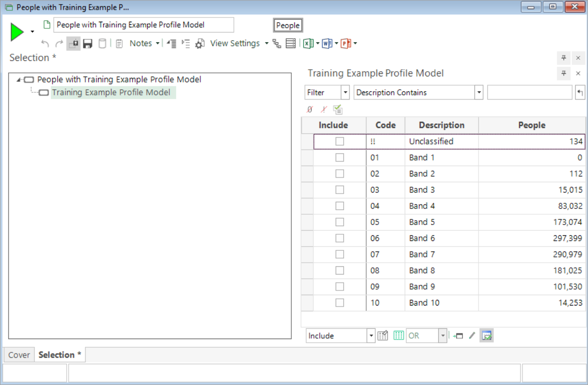This screenshot has height=385, width=588.
Task: Click the table edit pencil icon
Action: coord(383,335)
